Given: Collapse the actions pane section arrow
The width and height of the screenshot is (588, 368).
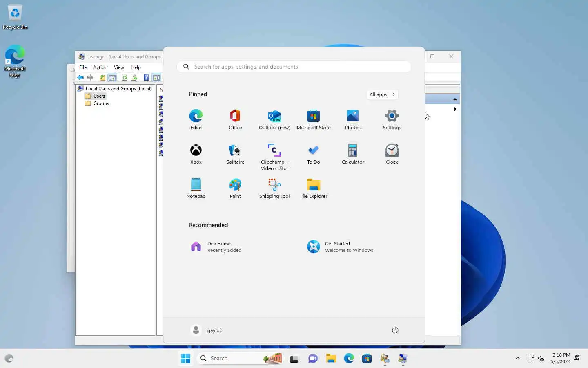Looking at the screenshot, I should pyautogui.click(x=455, y=99).
